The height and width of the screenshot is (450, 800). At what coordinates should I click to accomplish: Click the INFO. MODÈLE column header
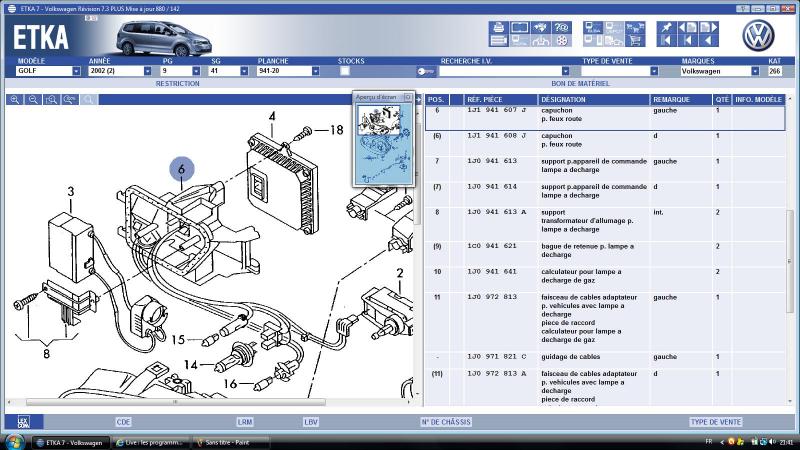tap(758, 99)
